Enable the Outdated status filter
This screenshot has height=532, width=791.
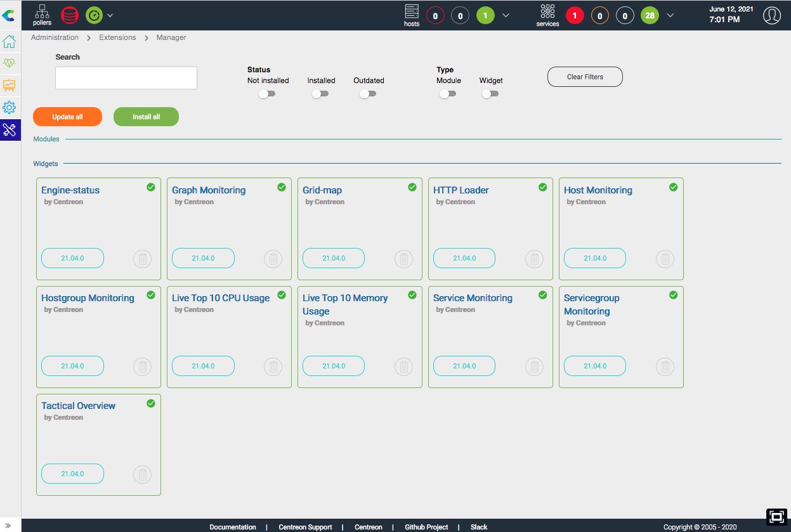pyautogui.click(x=368, y=94)
